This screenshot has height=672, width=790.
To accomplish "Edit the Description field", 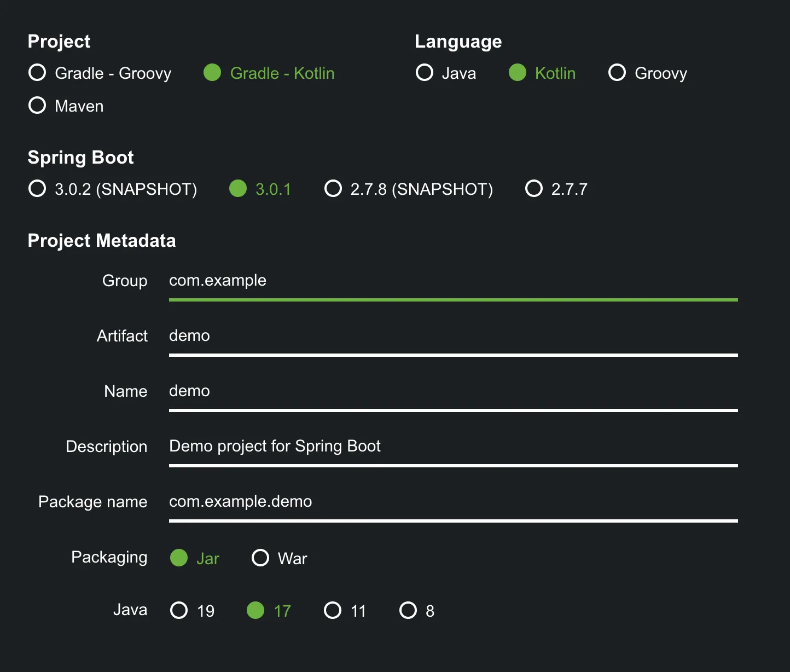I will pos(453,447).
